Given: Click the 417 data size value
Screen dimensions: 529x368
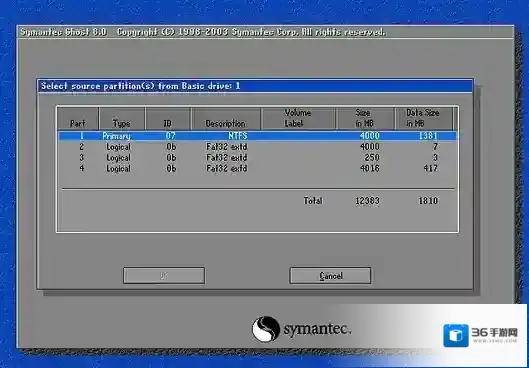Looking at the screenshot, I should (x=430, y=168).
